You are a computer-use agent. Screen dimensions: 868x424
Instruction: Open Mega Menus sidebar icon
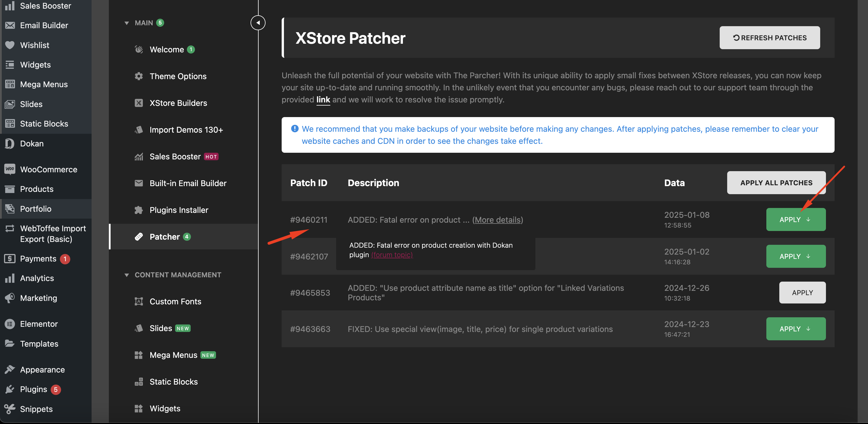[10, 84]
